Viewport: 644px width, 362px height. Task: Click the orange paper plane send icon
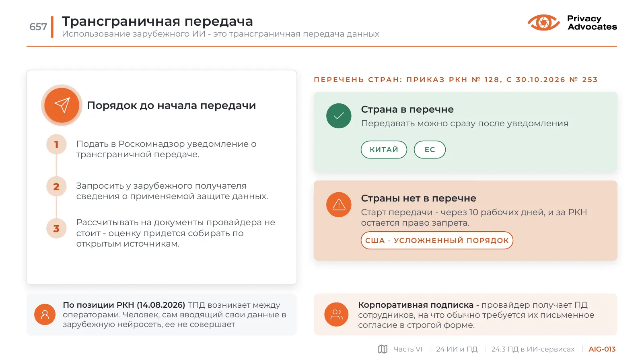62,105
